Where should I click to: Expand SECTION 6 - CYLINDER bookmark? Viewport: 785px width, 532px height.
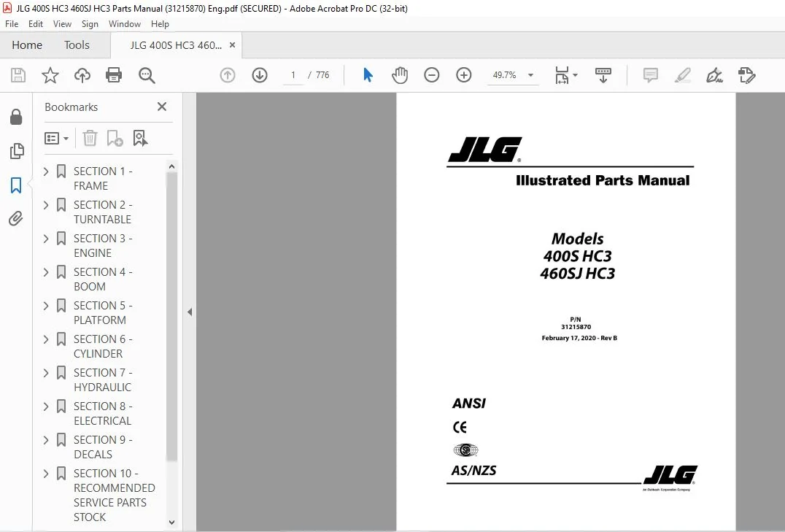coord(46,339)
